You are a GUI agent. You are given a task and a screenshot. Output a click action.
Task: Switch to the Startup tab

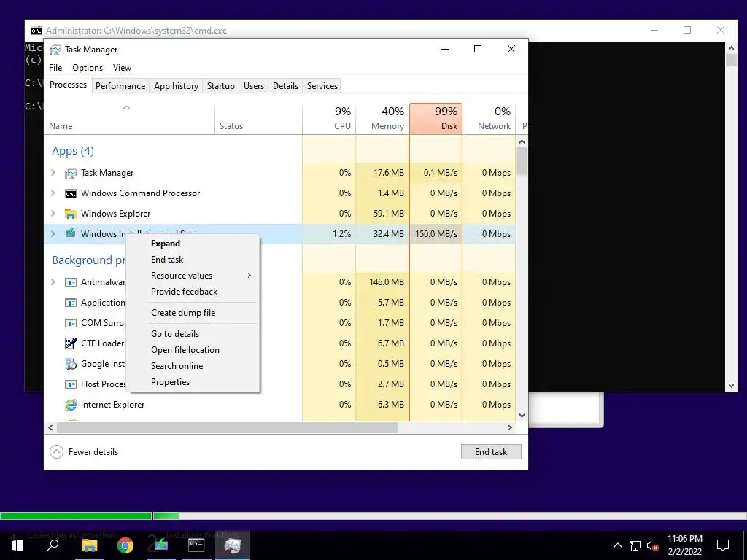click(220, 86)
